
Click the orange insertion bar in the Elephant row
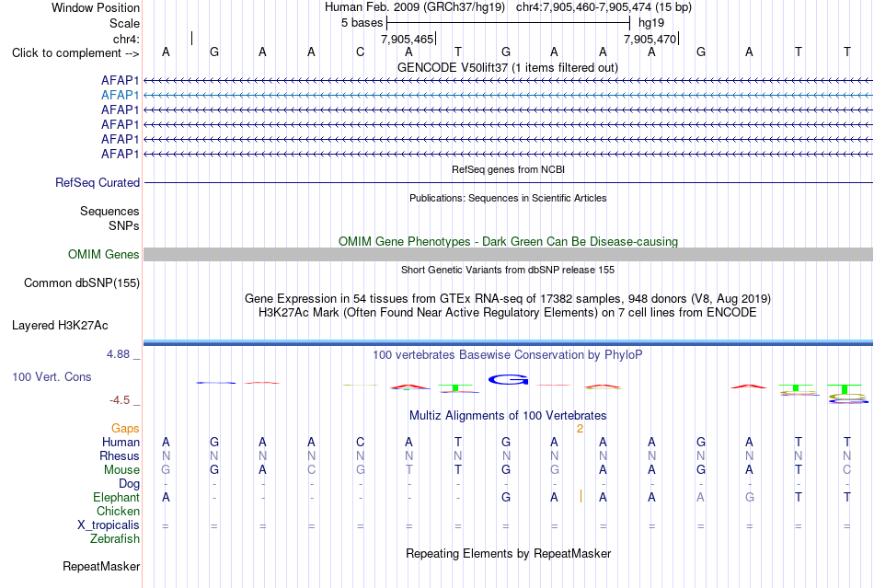click(581, 497)
